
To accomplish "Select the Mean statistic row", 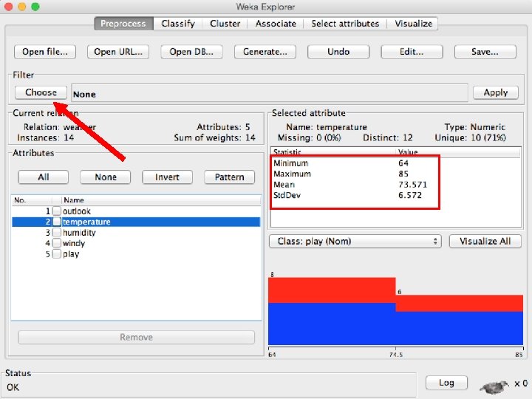I will pyautogui.click(x=395, y=185).
